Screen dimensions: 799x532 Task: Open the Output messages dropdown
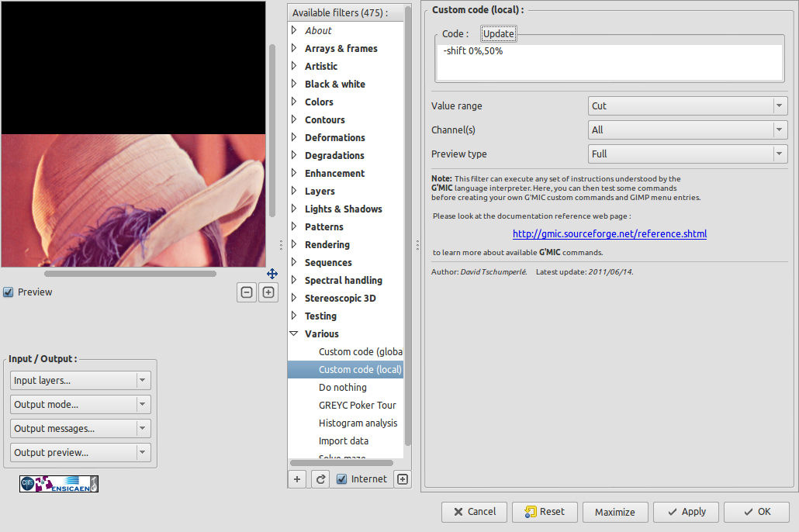(x=81, y=429)
